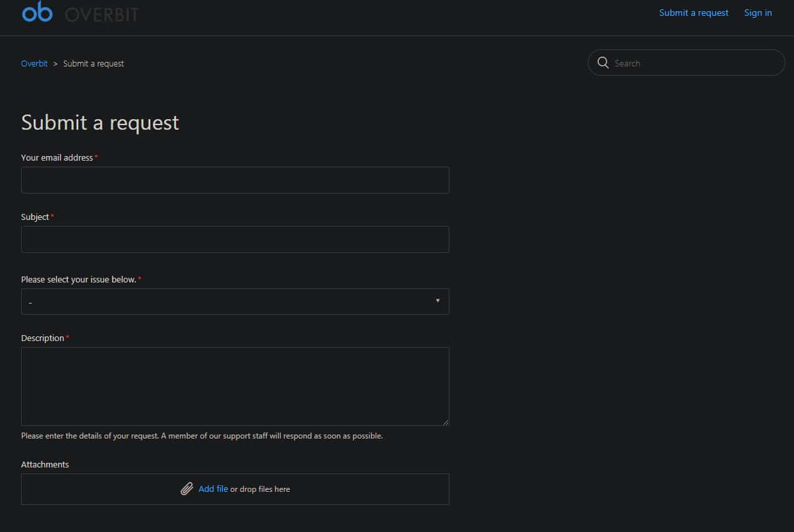Click inside the Description text area
Screen dimensions: 794x532
point(235,386)
